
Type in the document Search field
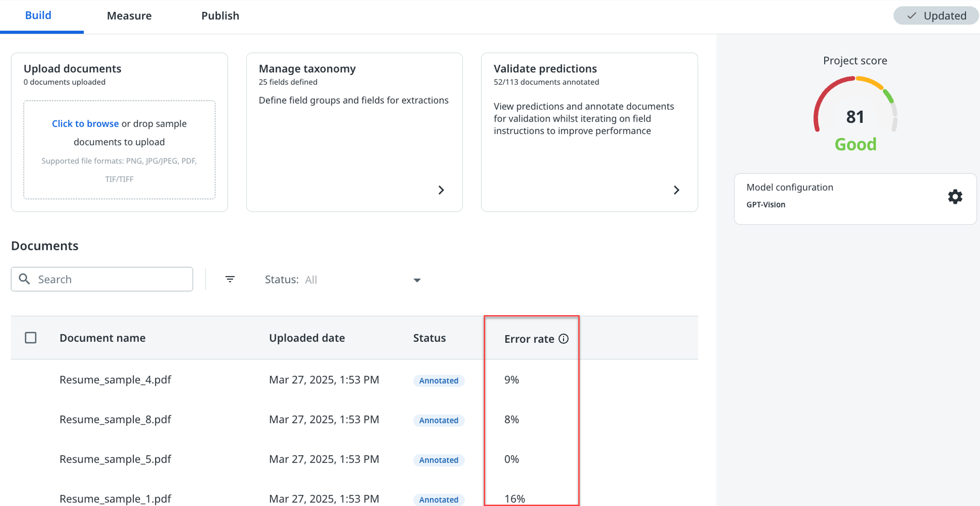pyautogui.click(x=111, y=279)
